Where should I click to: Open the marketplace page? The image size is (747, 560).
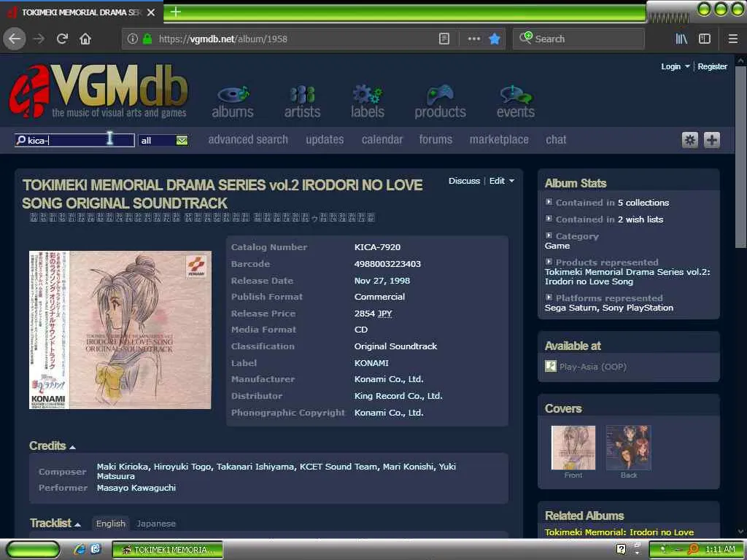tap(499, 139)
